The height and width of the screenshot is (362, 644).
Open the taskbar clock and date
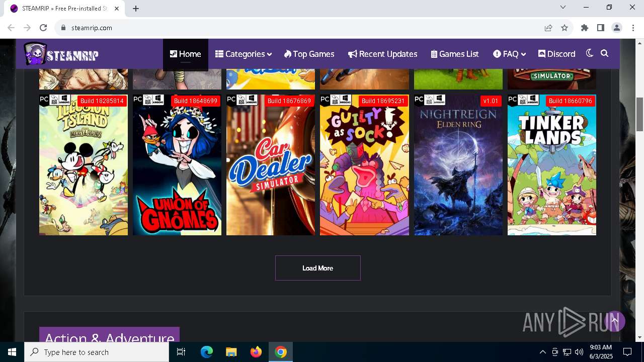point(601,352)
